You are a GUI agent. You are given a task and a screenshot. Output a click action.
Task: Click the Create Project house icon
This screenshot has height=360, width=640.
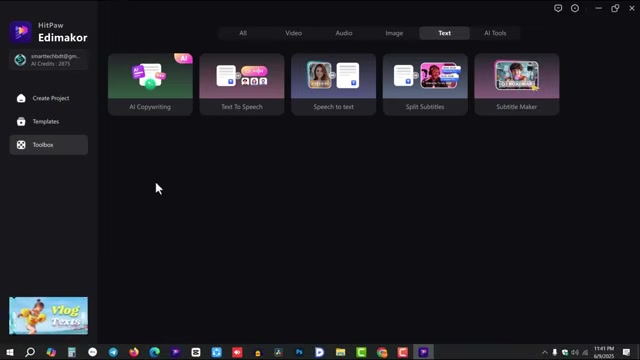[21, 98]
